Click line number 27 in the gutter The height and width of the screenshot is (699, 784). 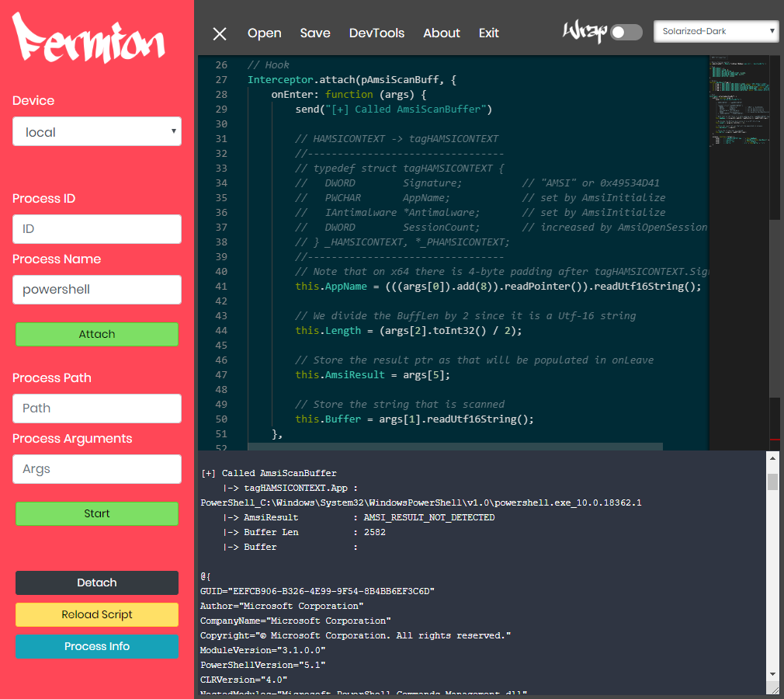tap(221, 80)
